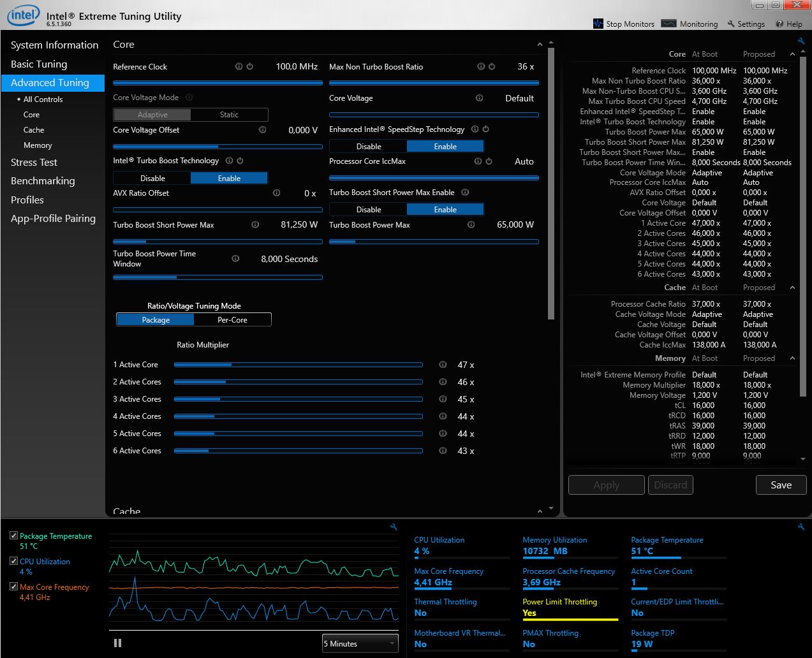Open Stress Test page
This screenshot has height=658, width=812.
point(34,162)
